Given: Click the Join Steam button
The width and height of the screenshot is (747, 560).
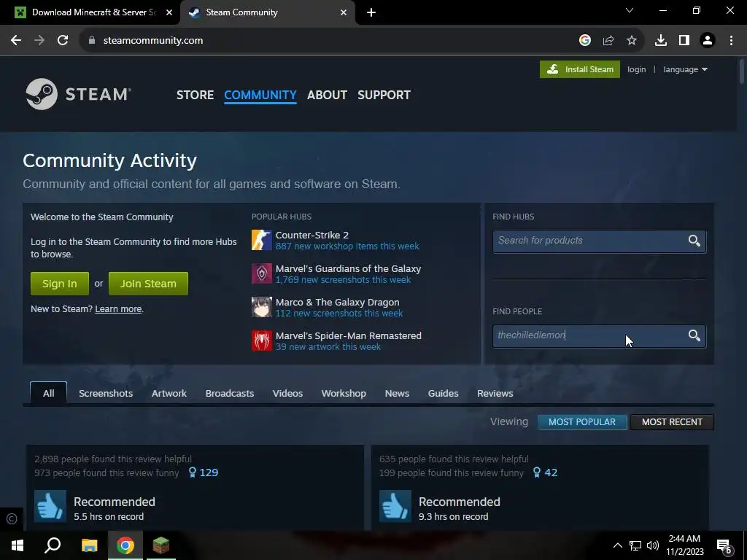Looking at the screenshot, I should pyautogui.click(x=148, y=284).
